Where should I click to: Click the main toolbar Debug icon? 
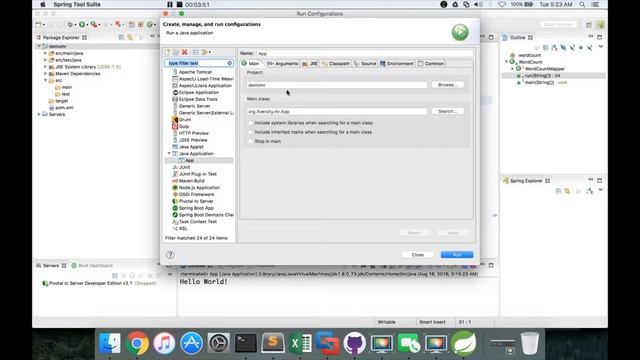click(x=70, y=25)
